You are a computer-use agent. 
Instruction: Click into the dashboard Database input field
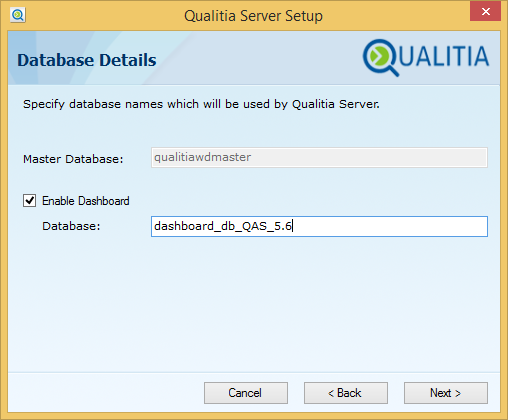tap(319, 227)
